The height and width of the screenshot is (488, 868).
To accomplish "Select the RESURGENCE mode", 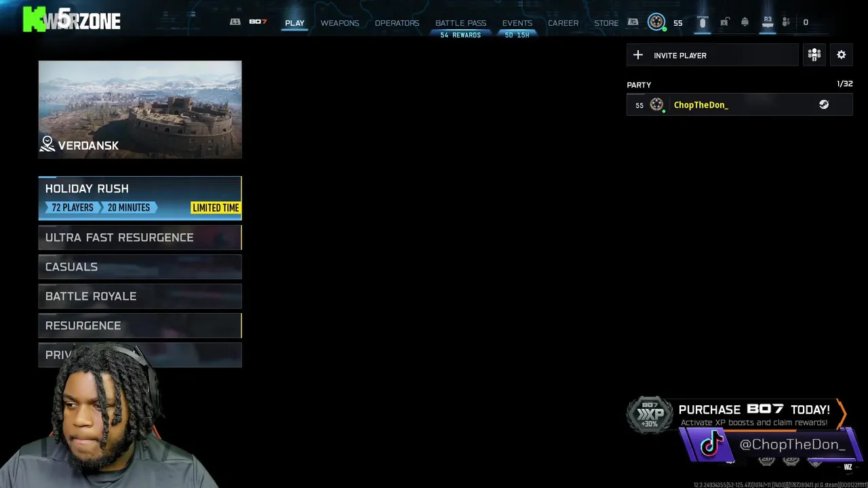I will coord(140,325).
